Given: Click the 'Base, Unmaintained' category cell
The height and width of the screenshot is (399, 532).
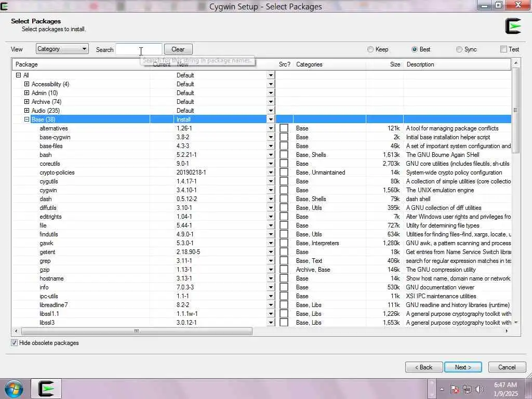Looking at the screenshot, I should (321, 172).
